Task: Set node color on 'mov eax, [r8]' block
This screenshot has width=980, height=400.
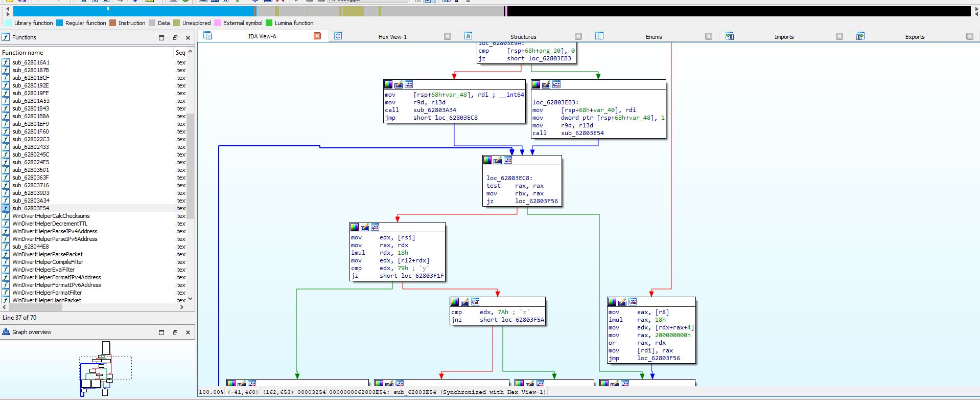Action: [x=612, y=302]
